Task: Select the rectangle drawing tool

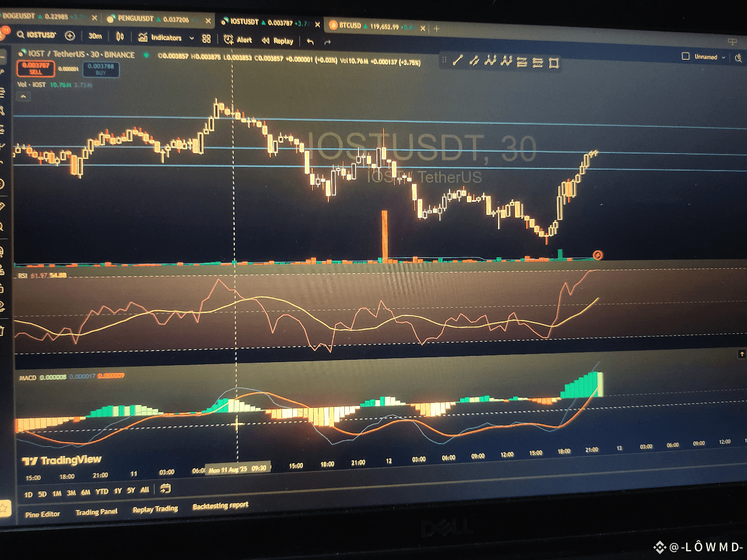Action: pos(553,63)
